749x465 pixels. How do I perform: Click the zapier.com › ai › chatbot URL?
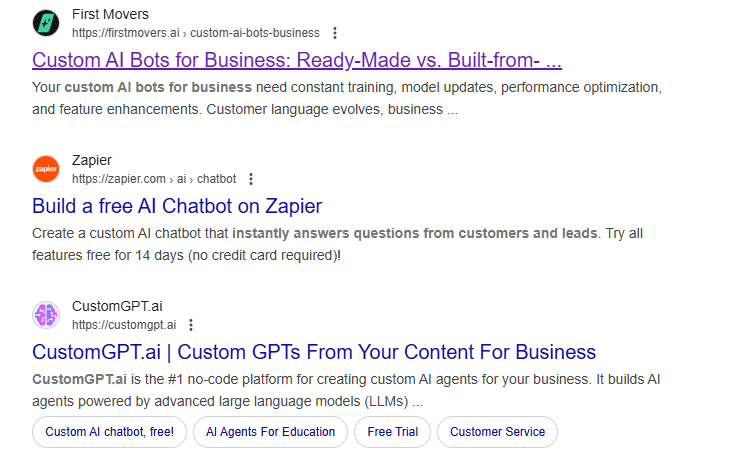tap(154, 179)
